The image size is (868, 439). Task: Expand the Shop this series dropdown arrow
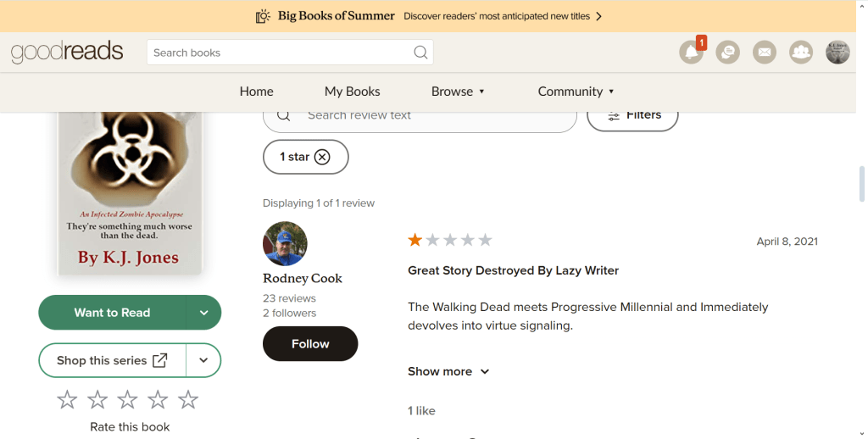pos(203,360)
